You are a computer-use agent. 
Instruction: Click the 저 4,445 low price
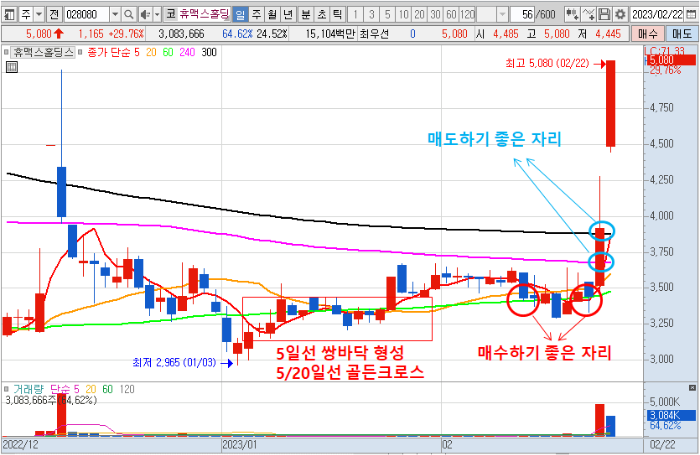click(600, 34)
